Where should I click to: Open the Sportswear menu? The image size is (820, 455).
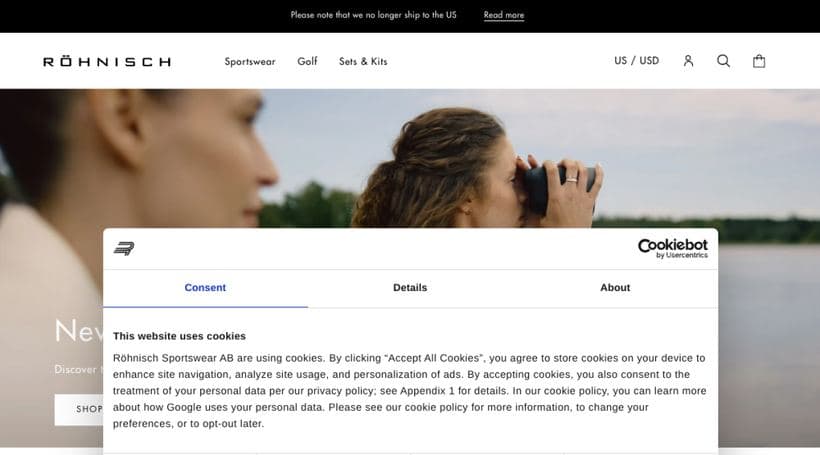click(250, 62)
